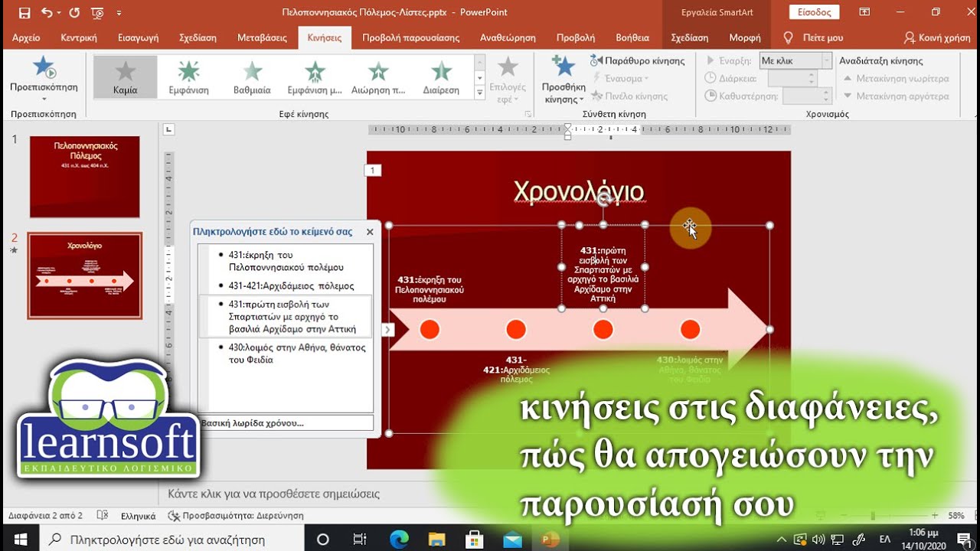Switch to the Μεταβάσεις transitions tab

tap(262, 37)
